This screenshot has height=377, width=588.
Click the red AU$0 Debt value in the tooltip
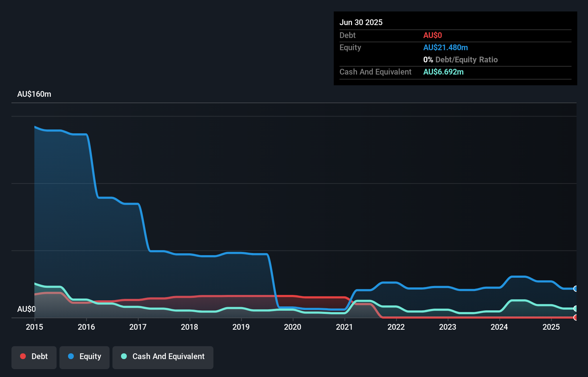[x=433, y=35]
